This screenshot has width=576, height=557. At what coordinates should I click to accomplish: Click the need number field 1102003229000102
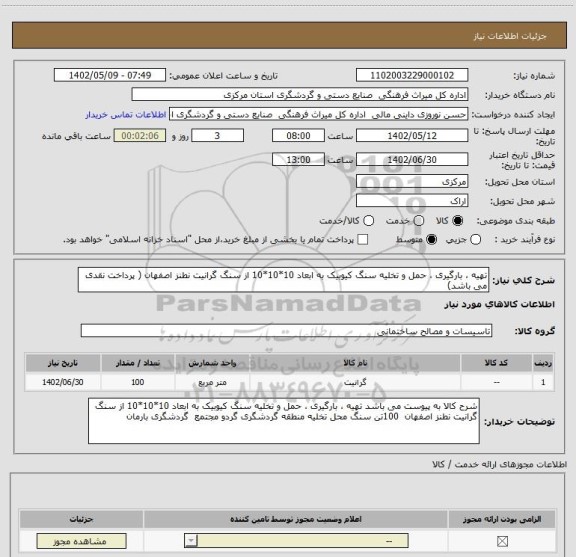click(x=412, y=75)
